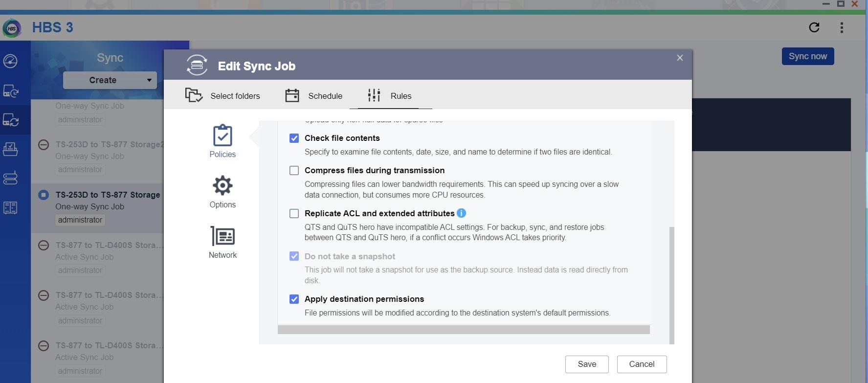Viewport: 868px width, 383px height.
Task: Save the sync job changes
Action: 586,364
